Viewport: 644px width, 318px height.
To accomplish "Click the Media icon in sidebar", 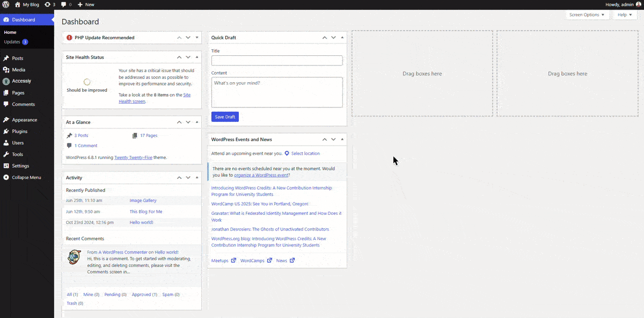I will (6, 70).
